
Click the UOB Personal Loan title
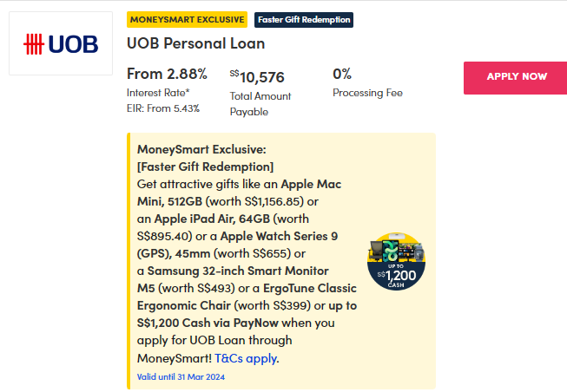(x=196, y=43)
